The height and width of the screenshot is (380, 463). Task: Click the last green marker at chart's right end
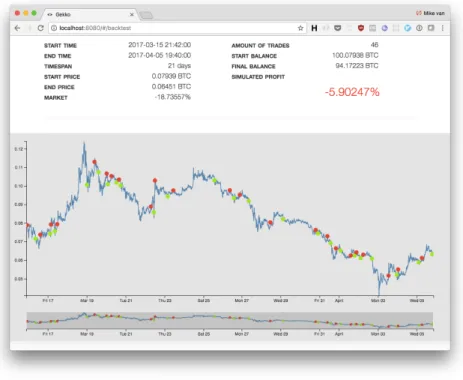click(x=432, y=254)
